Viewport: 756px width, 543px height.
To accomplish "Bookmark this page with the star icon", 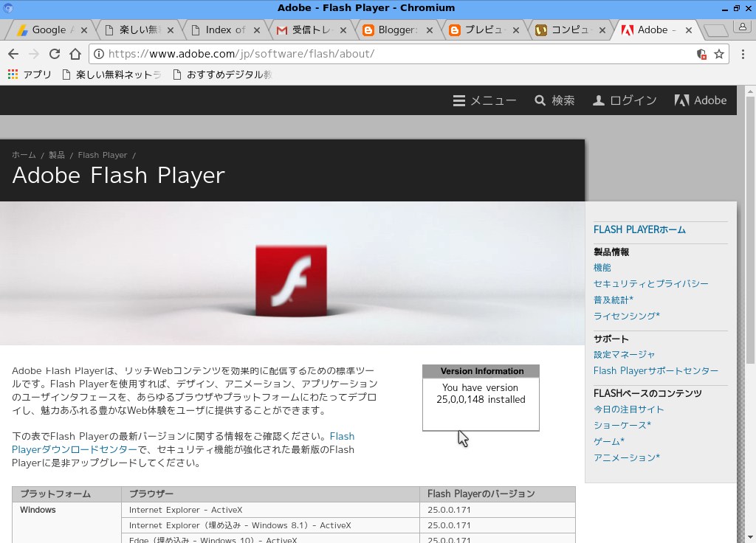I will [x=719, y=54].
